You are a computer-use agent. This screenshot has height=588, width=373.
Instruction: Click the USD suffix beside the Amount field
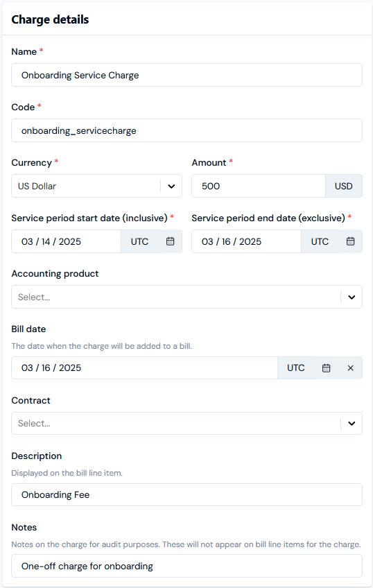[x=344, y=186]
